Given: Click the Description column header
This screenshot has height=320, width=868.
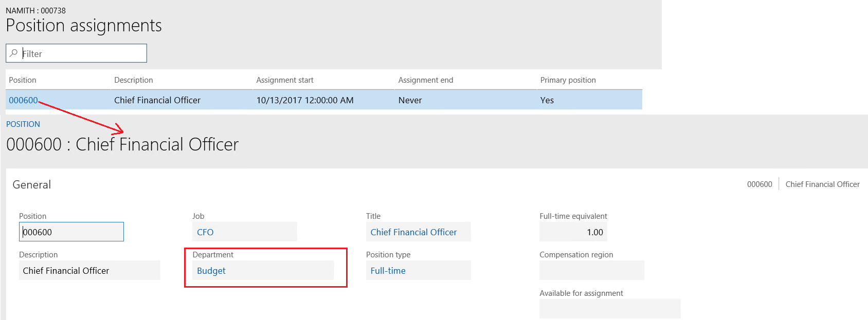Looking at the screenshot, I should click(134, 80).
